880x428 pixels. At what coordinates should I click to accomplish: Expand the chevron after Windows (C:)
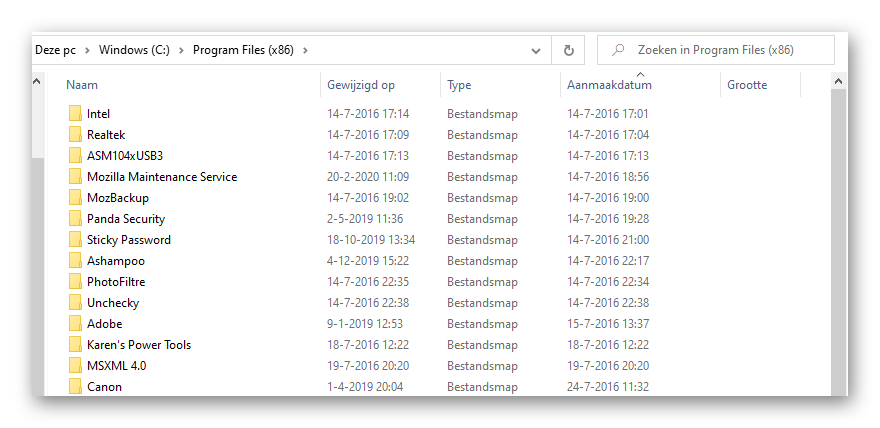click(x=182, y=50)
